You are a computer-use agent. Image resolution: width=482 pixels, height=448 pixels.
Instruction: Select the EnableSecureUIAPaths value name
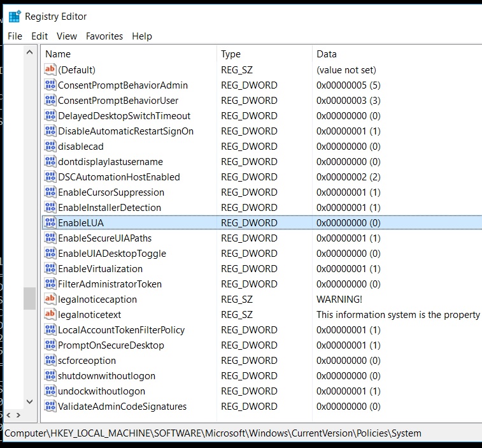coord(105,238)
